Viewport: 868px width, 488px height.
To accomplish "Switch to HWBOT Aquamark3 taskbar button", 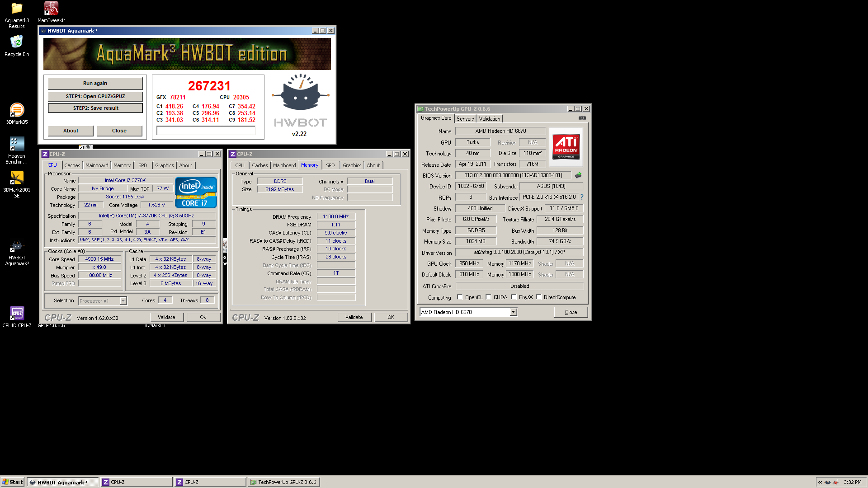I will (x=62, y=482).
